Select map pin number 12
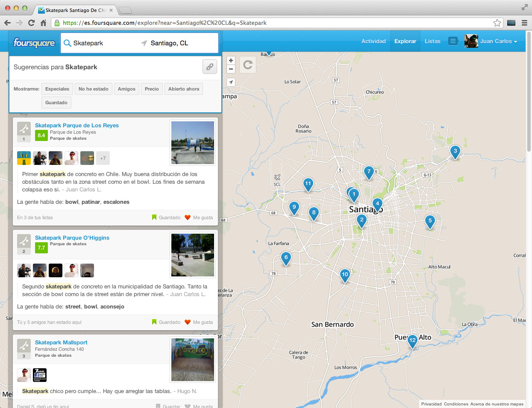 (x=412, y=341)
